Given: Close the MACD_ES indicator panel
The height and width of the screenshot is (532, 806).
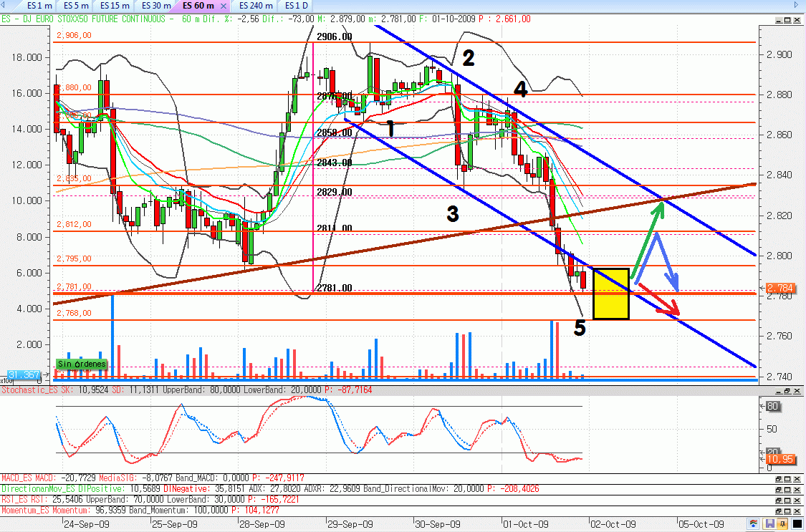Looking at the screenshot, I should click(797, 478).
